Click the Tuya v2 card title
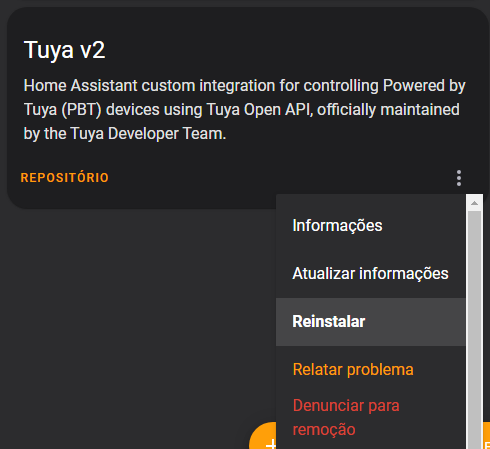The image size is (490, 449). [65, 50]
